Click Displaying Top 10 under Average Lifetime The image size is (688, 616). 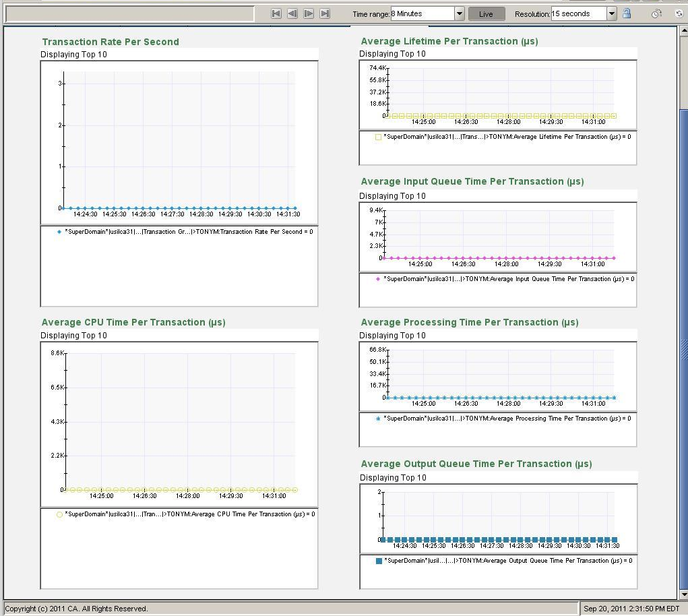click(392, 53)
